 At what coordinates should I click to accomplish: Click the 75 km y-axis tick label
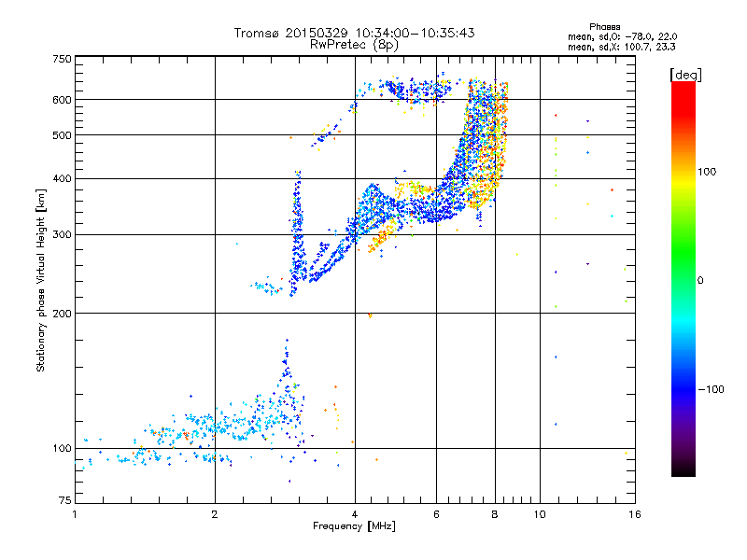pos(64,501)
